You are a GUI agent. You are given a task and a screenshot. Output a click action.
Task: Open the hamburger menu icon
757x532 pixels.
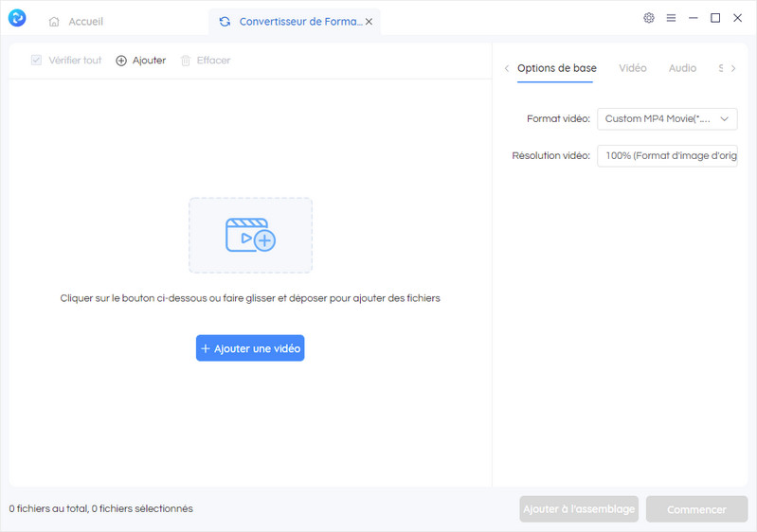point(671,18)
